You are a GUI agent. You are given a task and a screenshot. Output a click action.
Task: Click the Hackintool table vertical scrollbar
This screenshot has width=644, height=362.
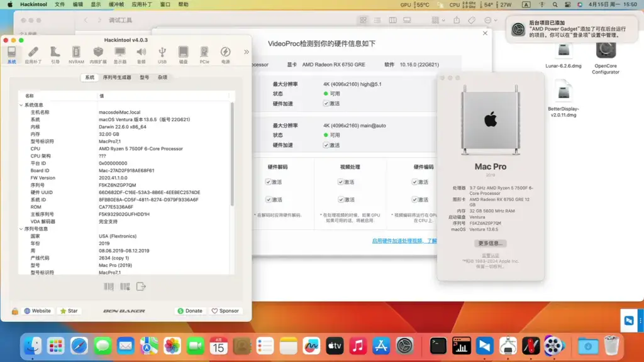click(232, 154)
